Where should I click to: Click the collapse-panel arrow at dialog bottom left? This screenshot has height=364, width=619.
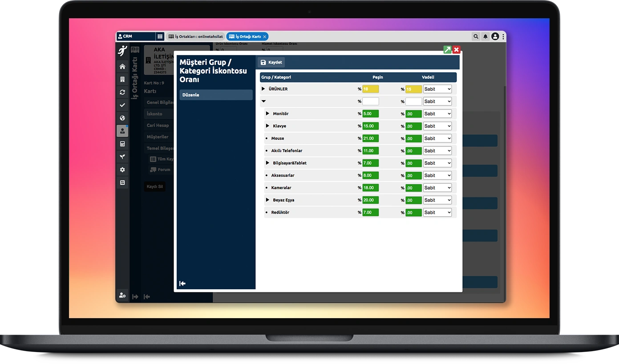[x=182, y=283]
